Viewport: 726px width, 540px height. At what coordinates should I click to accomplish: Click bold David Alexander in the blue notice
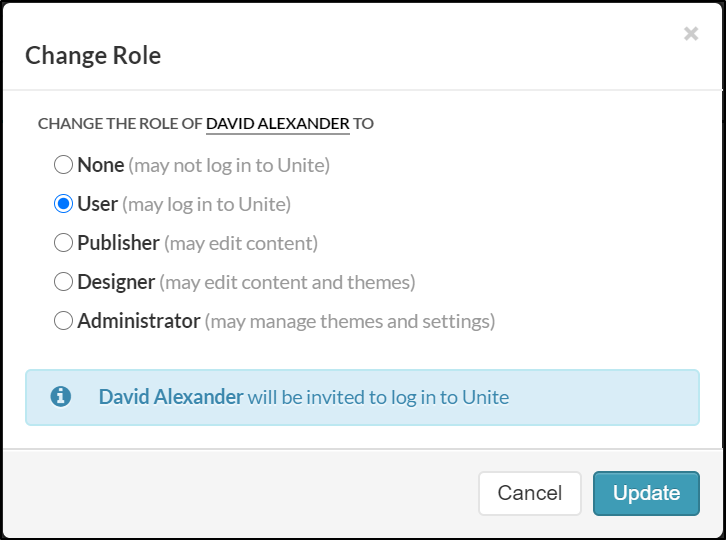[x=171, y=397]
